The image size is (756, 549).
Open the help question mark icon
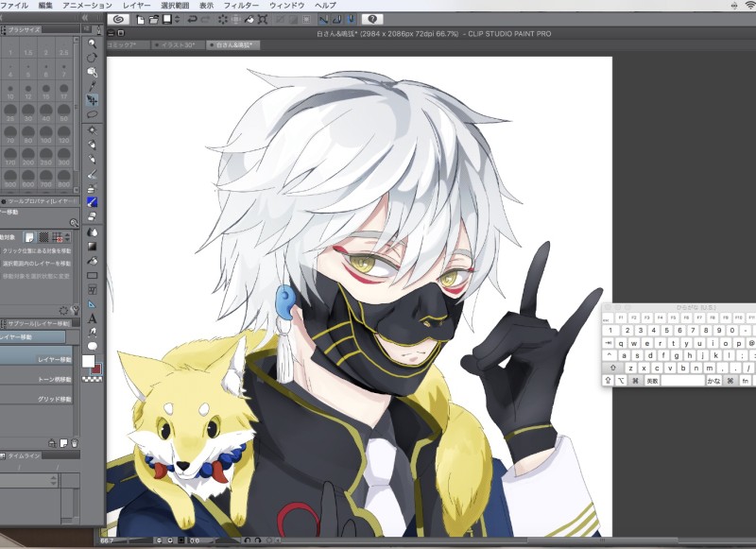click(x=372, y=19)
